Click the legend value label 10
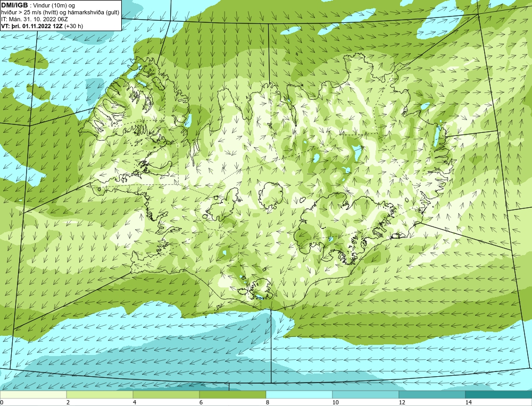 point(336,402)
